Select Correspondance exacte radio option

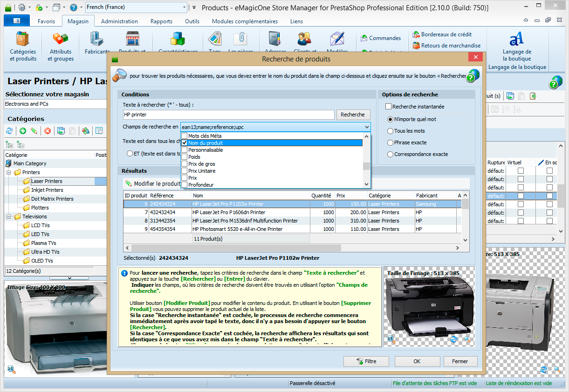pyautogui.click(x=391, y=154)
